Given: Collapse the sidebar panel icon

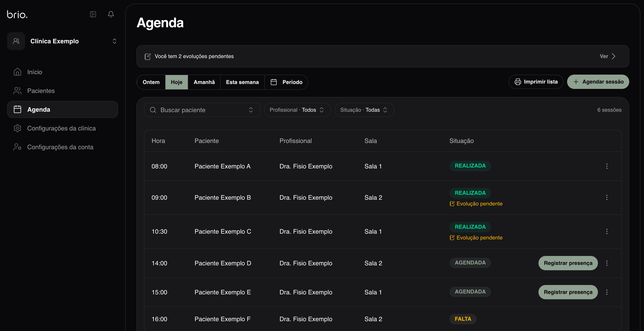Looking at the screenshot, I should click(x=93, y=14).
